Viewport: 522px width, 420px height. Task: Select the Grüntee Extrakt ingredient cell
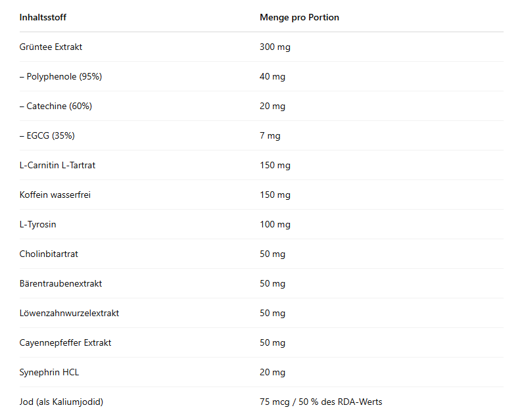51,47
